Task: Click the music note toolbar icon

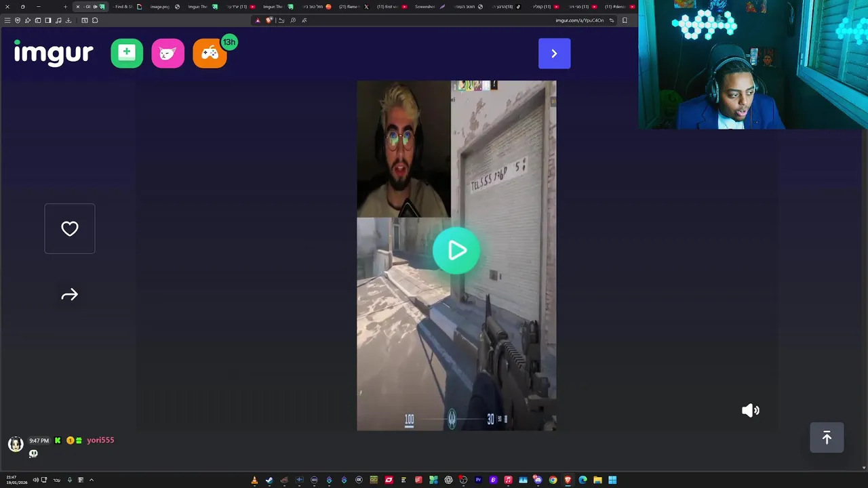Action: coord(58,20)
